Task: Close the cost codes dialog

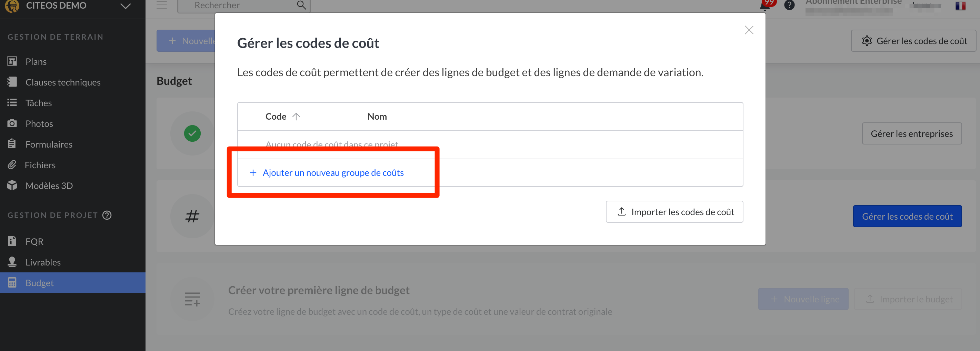Action: 749,30
